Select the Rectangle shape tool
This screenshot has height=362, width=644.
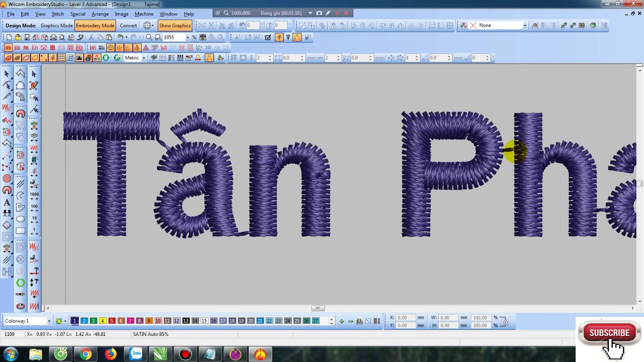coord(20,231)
